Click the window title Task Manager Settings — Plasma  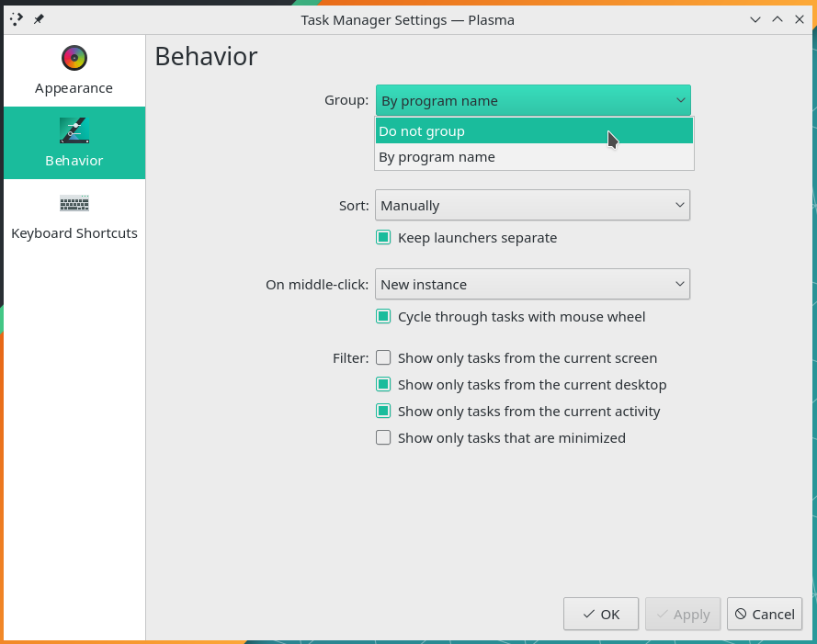pyautogui.click(x=407, y=20)
